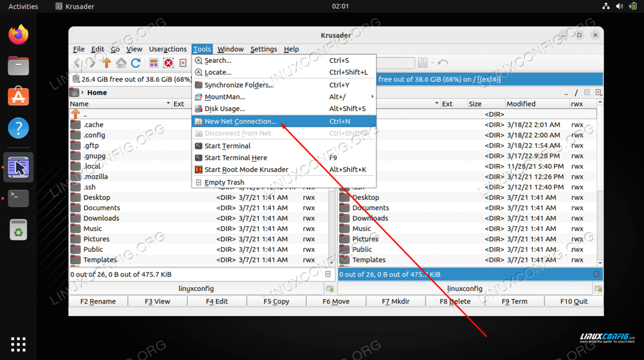Click the small icon in right status bar
This screenshot has height=360, width=644.
[x=596, y=274]
